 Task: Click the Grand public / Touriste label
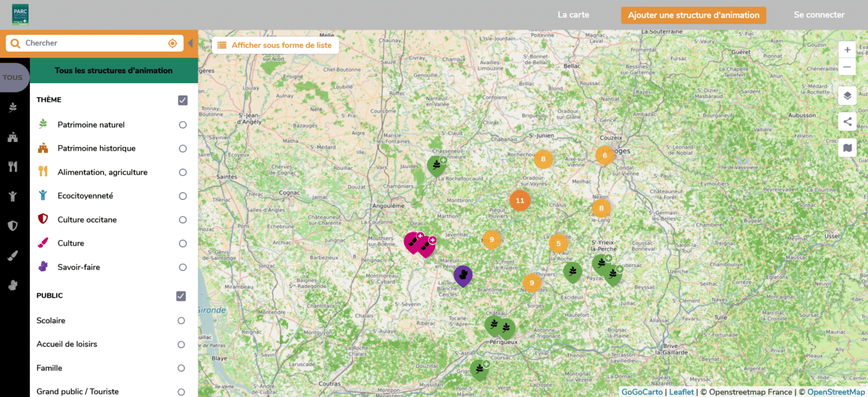tap(77, 392)
